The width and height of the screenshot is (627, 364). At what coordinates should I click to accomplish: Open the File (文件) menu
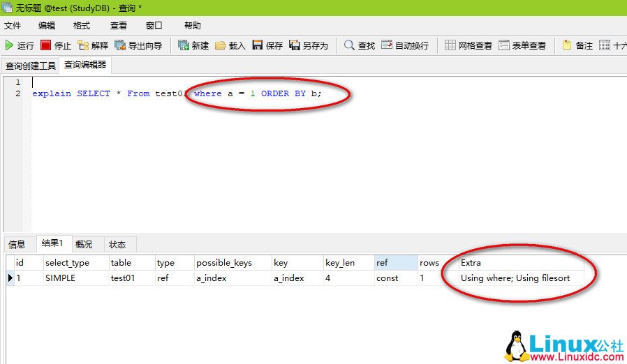[x=13, y=26]
